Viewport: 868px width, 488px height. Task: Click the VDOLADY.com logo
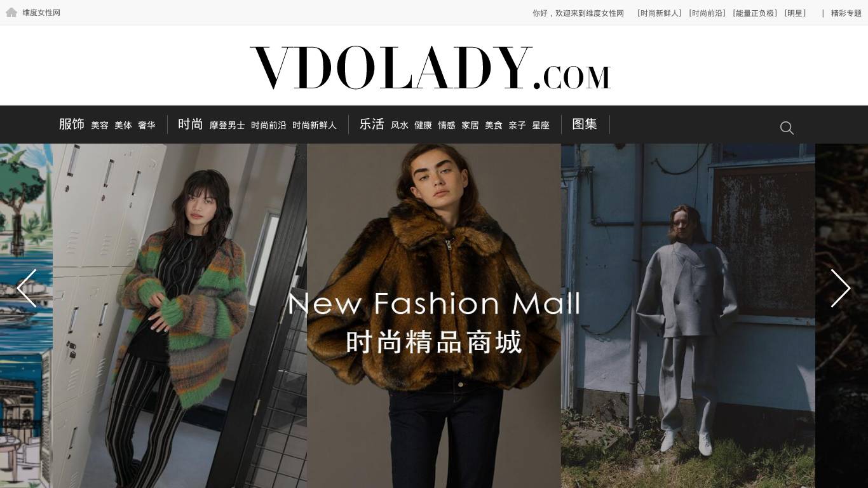point(431,67)
